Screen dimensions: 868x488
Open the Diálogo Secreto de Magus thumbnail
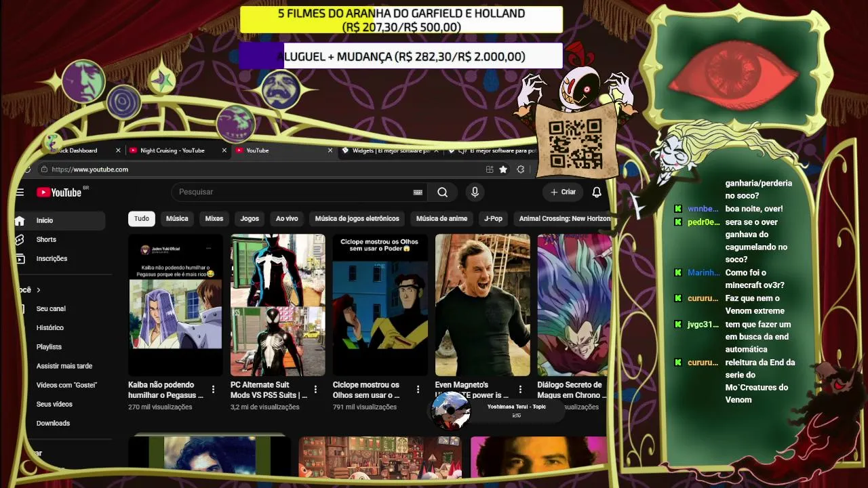575,305
